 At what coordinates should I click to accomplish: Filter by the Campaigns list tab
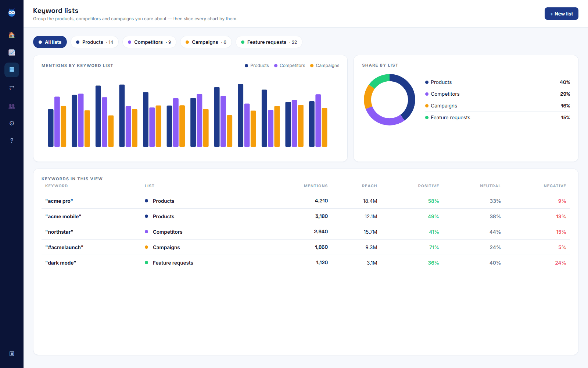click(x=206, y=42)
